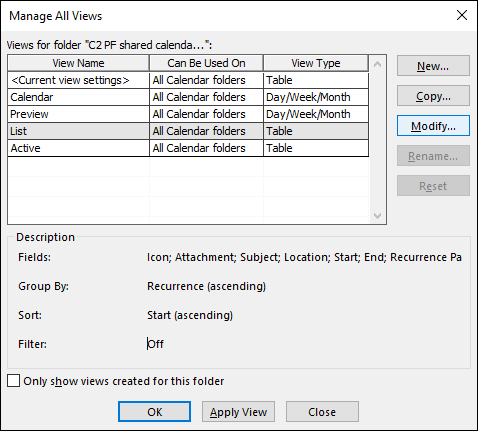478x431 pixels.
Task: Click the View Name column header
Action: coord(78,63)
